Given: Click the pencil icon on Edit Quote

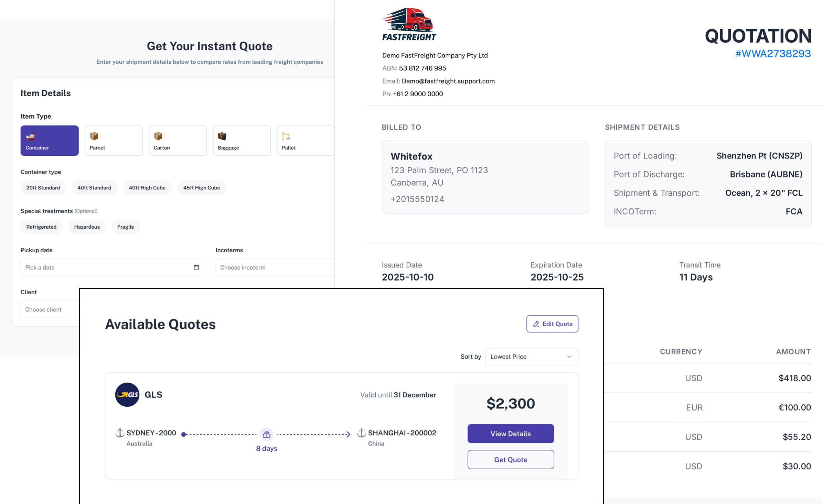Looking at the screenshot, I should [536, 324].
